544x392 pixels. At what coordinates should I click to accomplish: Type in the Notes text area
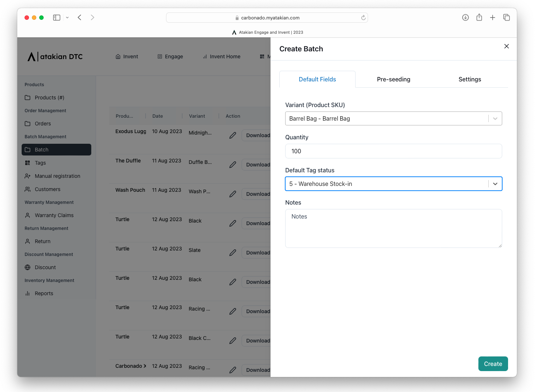[393, 228]
